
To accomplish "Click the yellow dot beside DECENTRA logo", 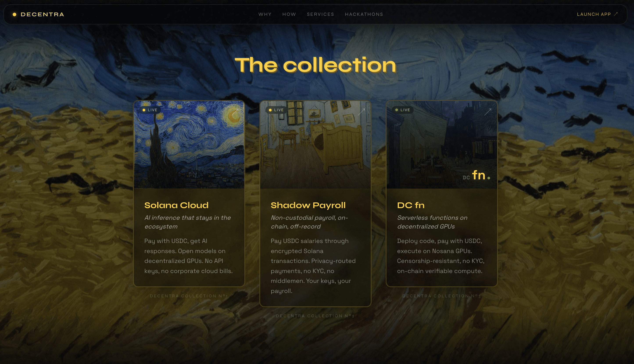I will tap(14, 14).
